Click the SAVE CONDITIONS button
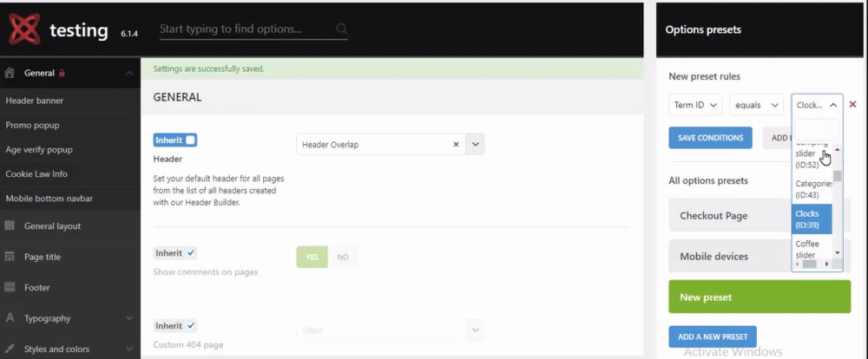868x359 pixels. click(710, 138)
